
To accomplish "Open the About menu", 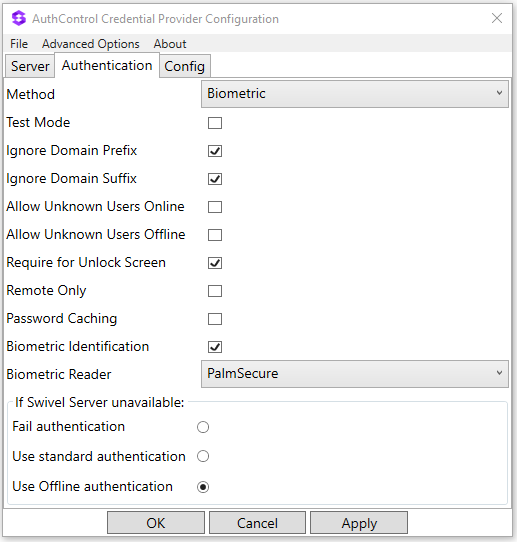I will 170,44.
